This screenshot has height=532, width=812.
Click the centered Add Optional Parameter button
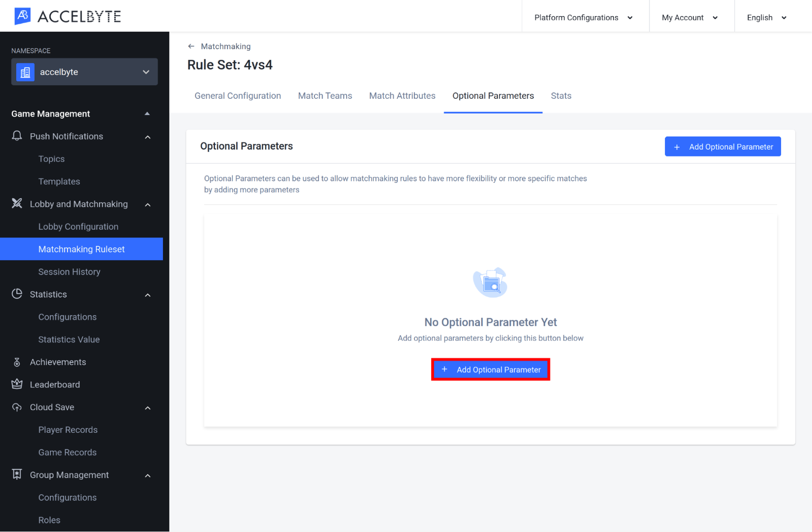(491, 369)
